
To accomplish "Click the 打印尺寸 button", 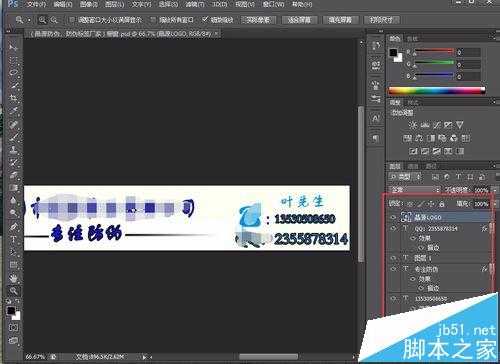I will click(x=382, y=20).
